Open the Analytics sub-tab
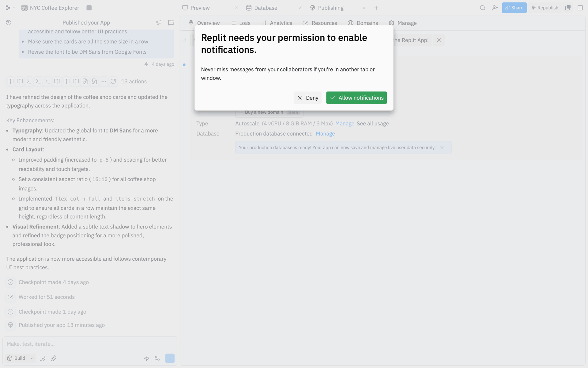The image size is (588, 368). pyautogui.click(x=277, y=23)
